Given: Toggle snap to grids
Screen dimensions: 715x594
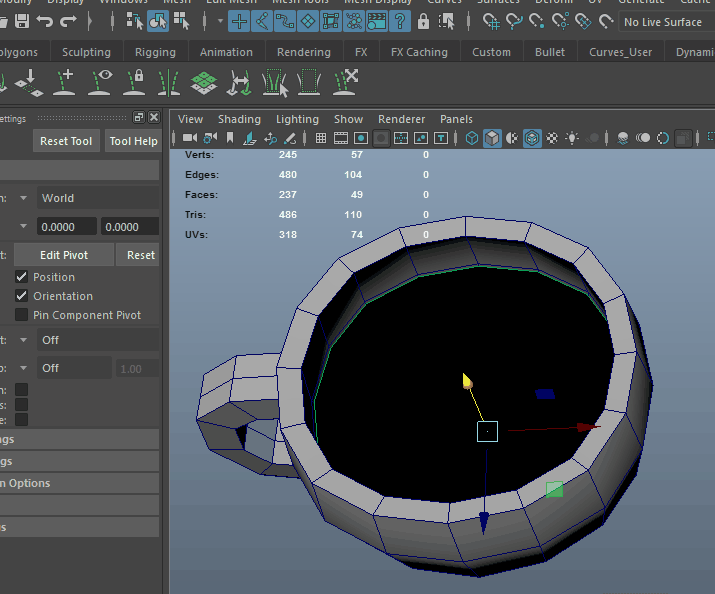Looking at the screenshot, I should pos(491,21).
